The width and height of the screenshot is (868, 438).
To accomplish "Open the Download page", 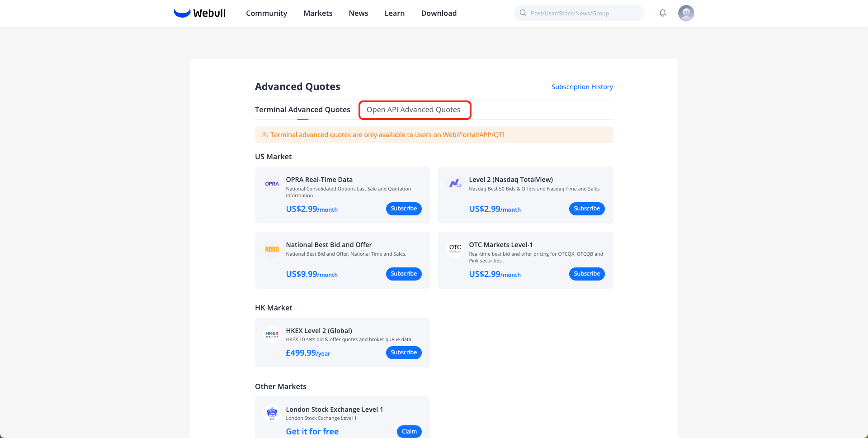I will [439, 13].
